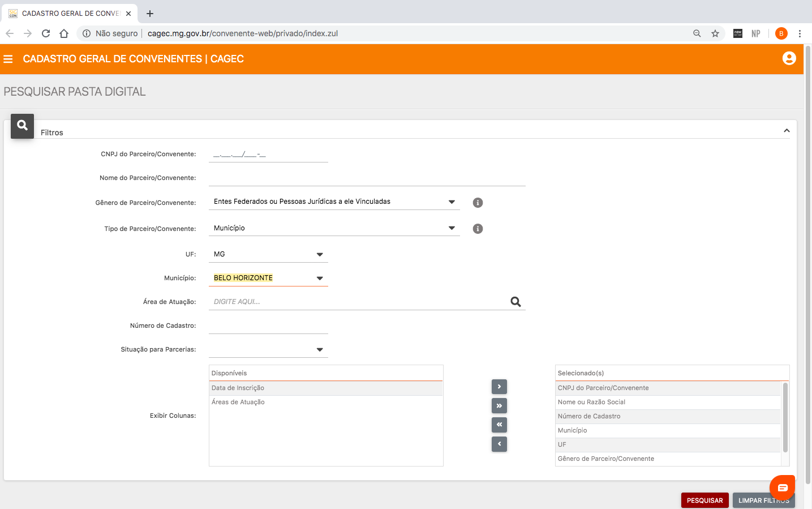Click the user profile icon in header
Screen dimensions: 812x509
pyautogui.click(x=789, y=58)
